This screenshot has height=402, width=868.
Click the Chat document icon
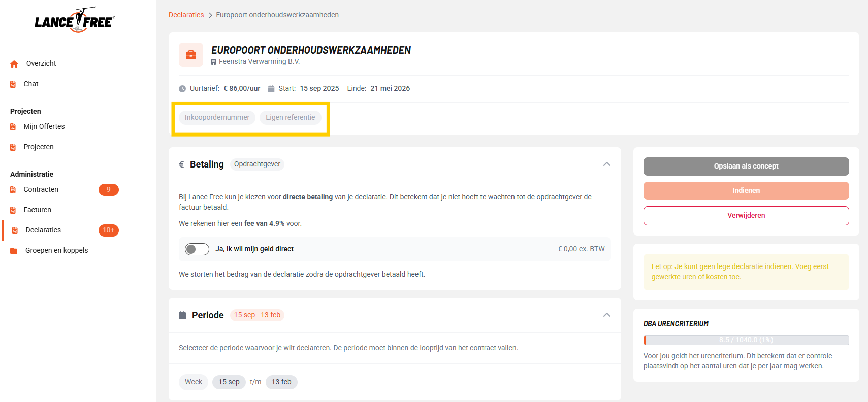point(13,84)
